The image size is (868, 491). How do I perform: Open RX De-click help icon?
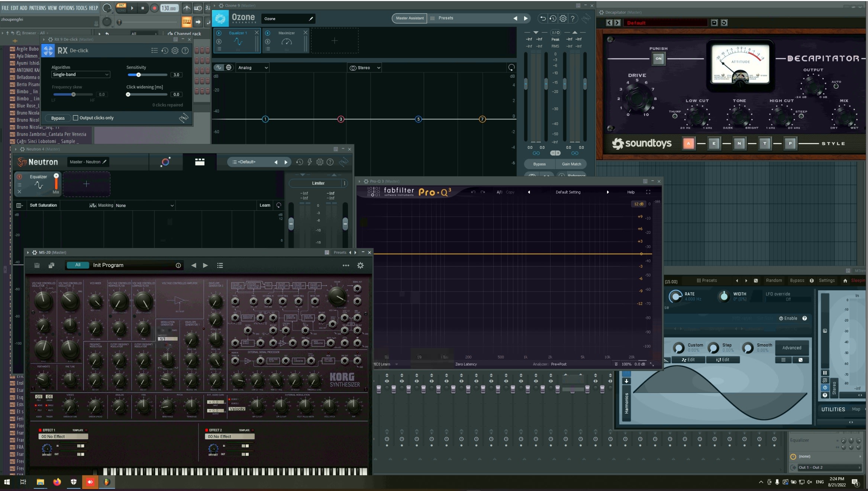click(185, 51)
